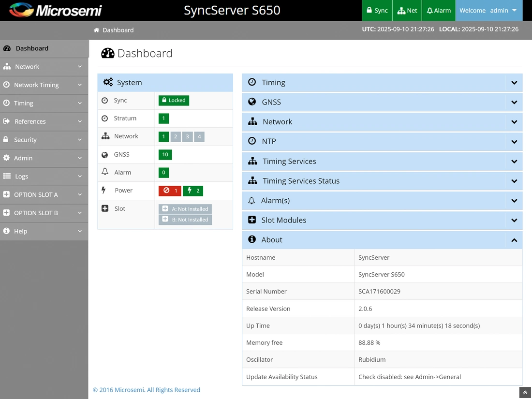532x399 pixels.
Task: Click the clock icon on the Timing panel header
Action: click(x=252, y=82)
